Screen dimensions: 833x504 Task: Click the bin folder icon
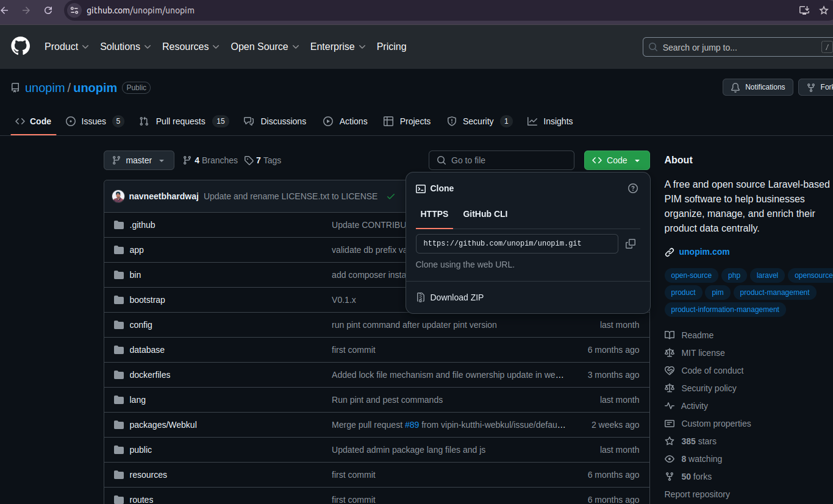coord(118,275)
